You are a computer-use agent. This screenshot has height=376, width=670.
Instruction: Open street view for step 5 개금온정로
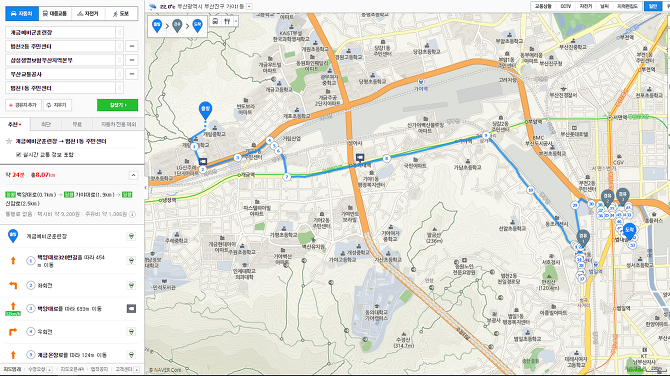point(131,355)
